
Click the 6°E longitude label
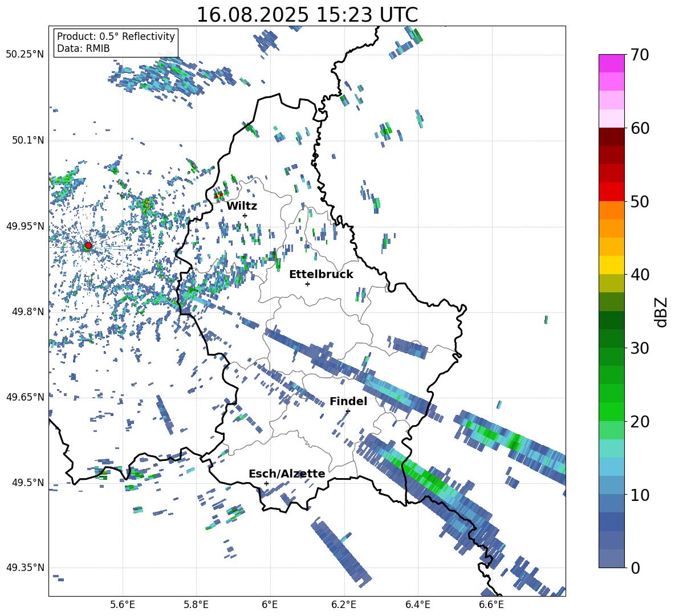(270, 605)
